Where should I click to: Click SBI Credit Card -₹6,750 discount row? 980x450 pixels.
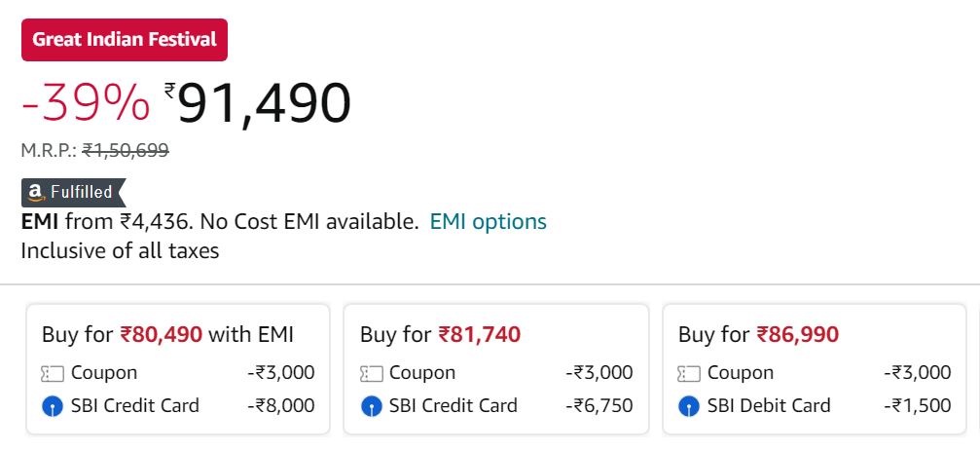(x=496, y=405)
